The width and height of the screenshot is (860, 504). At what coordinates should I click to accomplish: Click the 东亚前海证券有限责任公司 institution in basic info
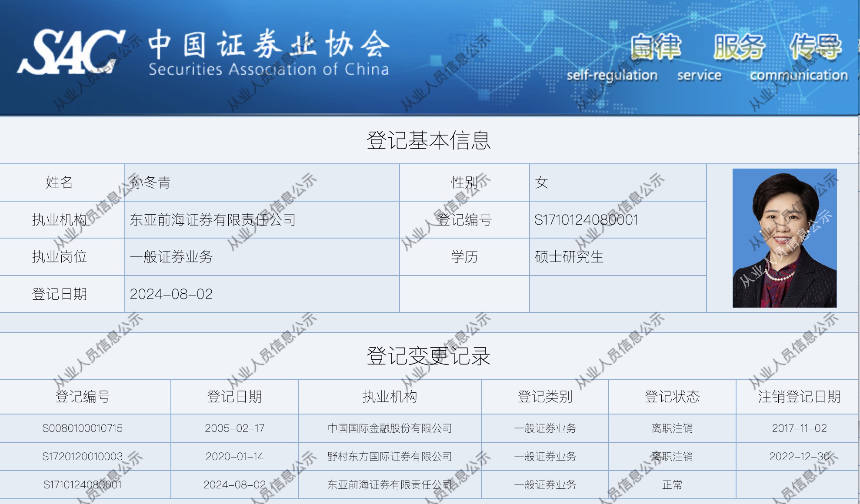click(x=213, y=220)
